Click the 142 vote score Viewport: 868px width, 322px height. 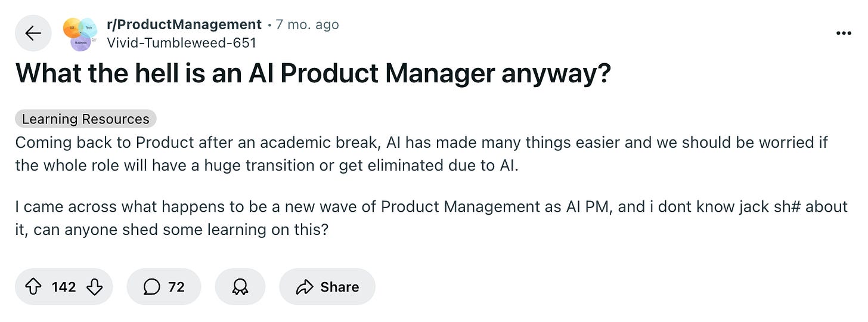[64, 287]
